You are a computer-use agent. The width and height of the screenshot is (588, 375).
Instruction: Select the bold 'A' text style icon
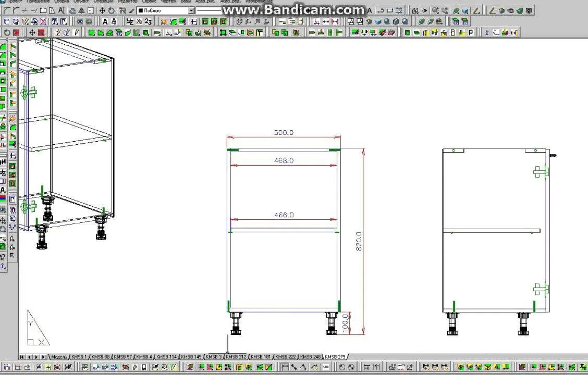(105, 22)
